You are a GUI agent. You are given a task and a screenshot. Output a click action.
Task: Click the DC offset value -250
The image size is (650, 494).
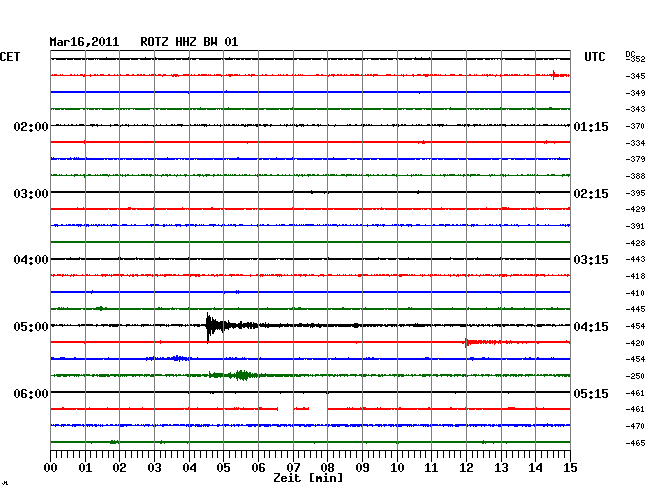click(x=635, y=376)
